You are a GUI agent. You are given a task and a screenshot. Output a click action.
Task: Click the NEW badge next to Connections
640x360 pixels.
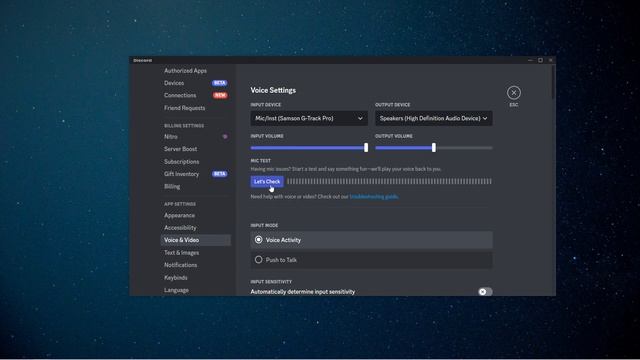point(220,95)
